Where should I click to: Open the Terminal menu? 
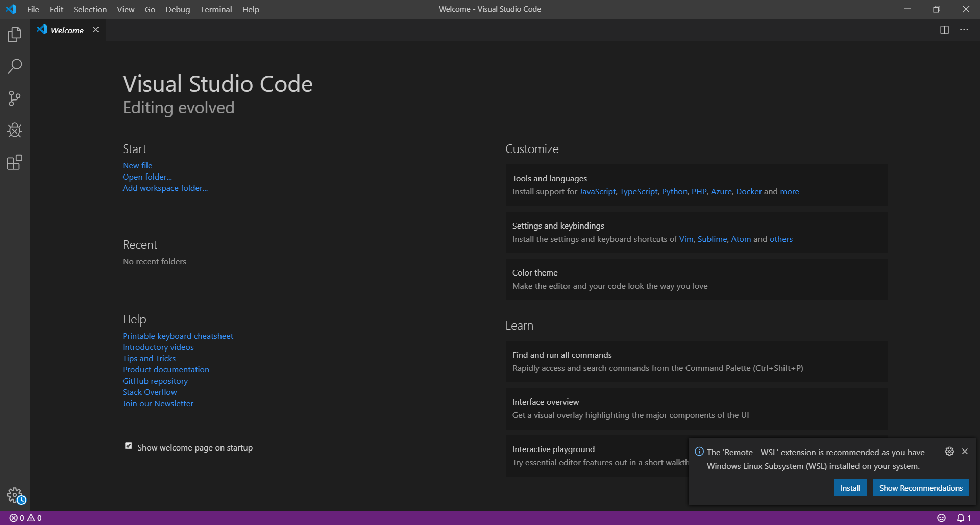click(x=216, y=9)
